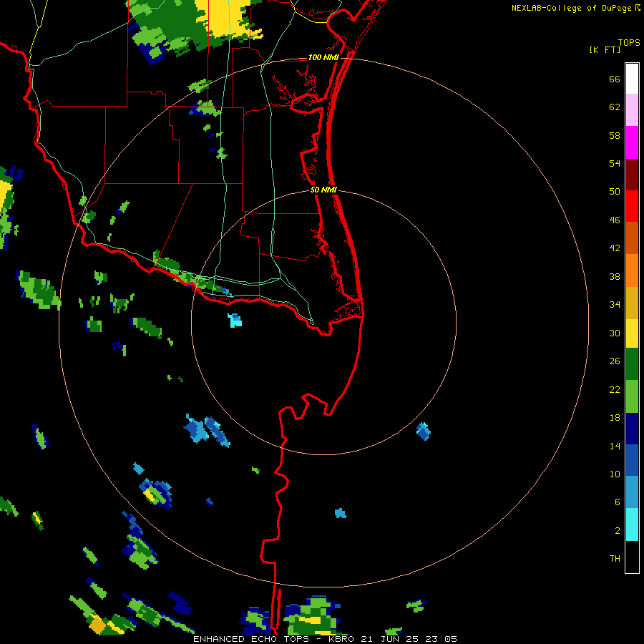Click the 100 NMI range ring label
Screen dimensions: 644x644
323,57
